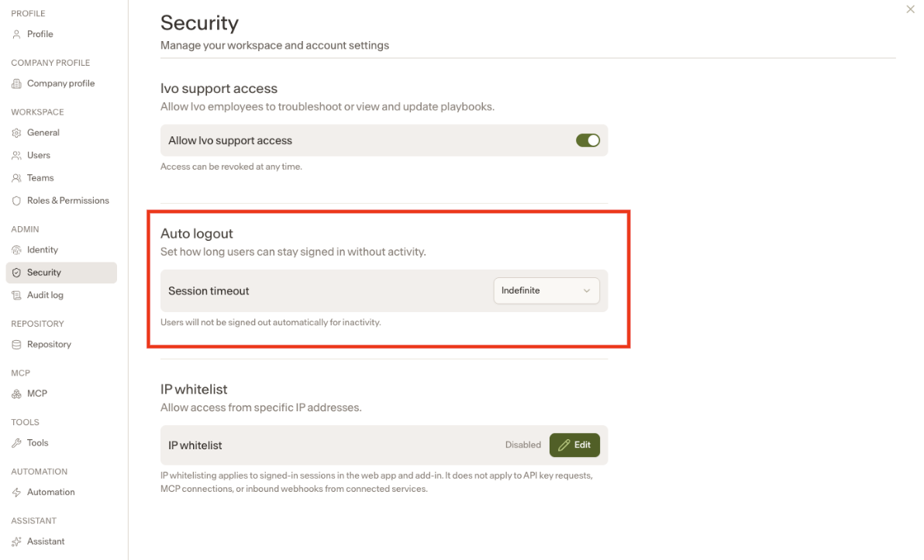Click the Company profile building icon
The image size is (924, 560).
[x=16, y=84]
